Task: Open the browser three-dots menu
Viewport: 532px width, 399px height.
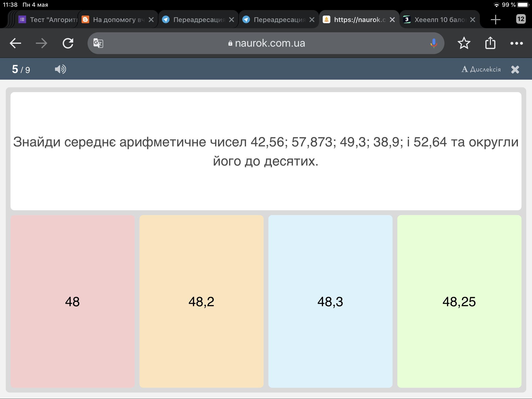Action: click(x=516, y=43)
